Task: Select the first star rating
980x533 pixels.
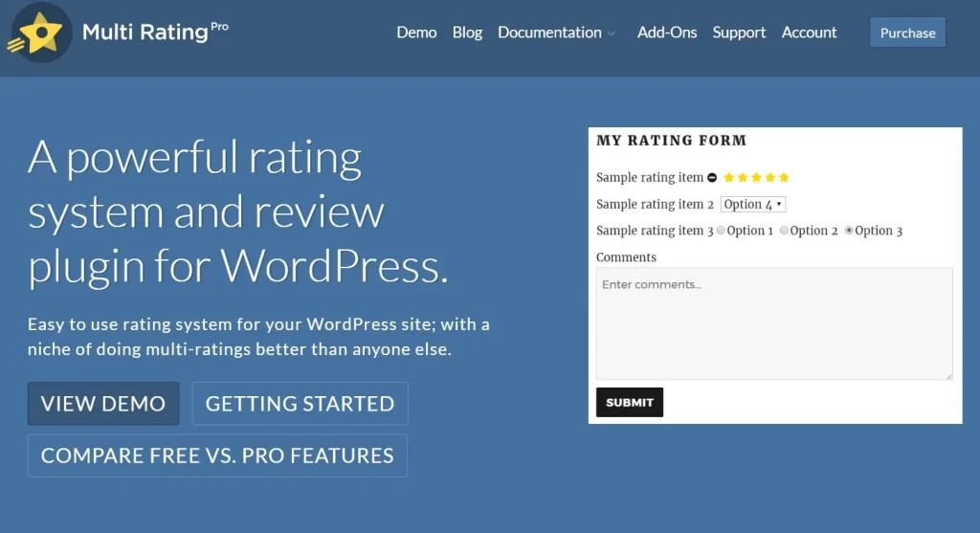Action: point(729,178)
